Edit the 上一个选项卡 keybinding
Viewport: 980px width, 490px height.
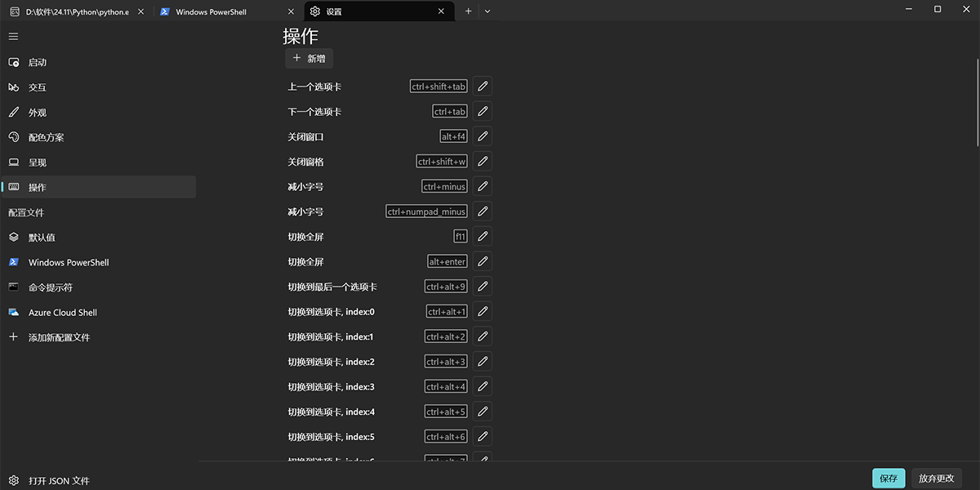tap(482, 86)
